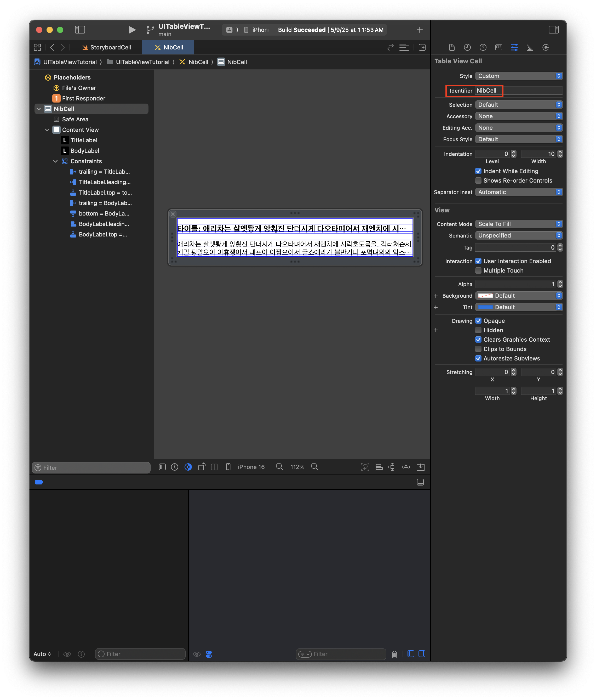This screenshot has height=700, width=596.
Task: Open Resolve Auto Layout Issues menu
Action: (406, 467)
